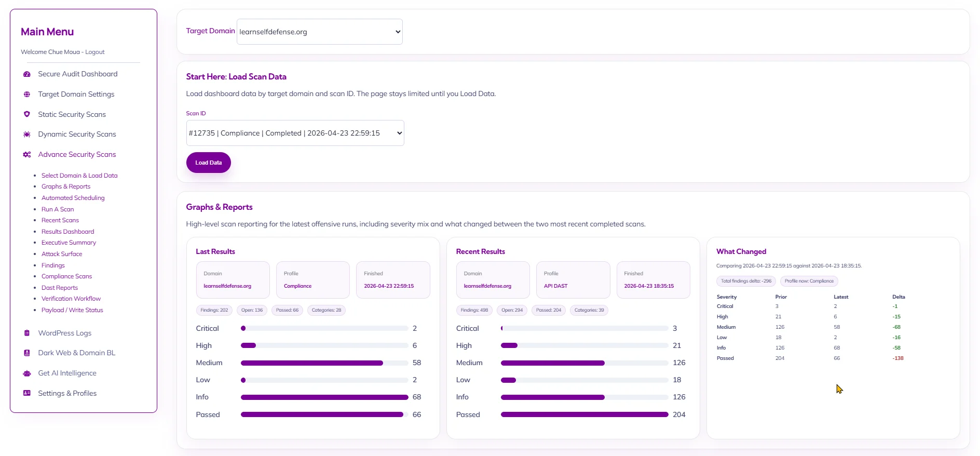Click the Settings & Profiles card icon
980x456 pixels.
coord(27,394)
